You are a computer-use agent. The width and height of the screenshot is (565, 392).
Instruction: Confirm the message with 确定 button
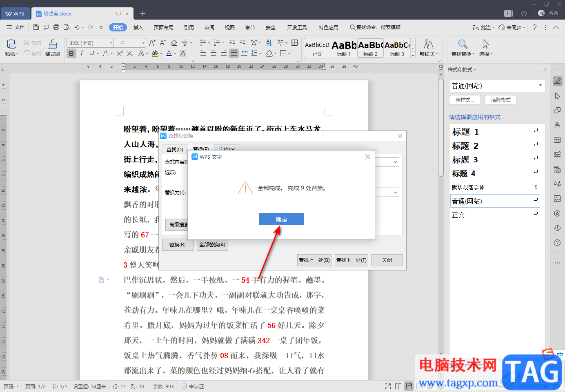click(281, 219)
